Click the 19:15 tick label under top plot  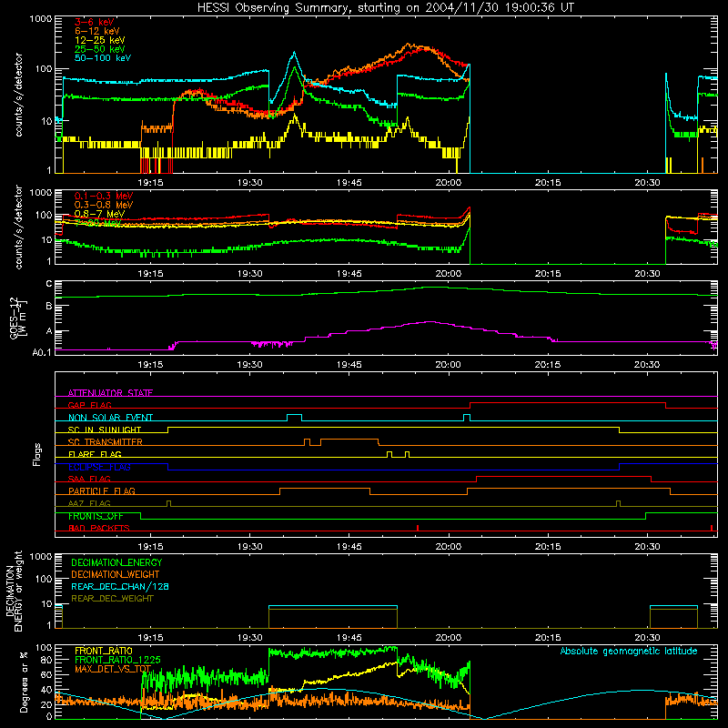point(150,183)
